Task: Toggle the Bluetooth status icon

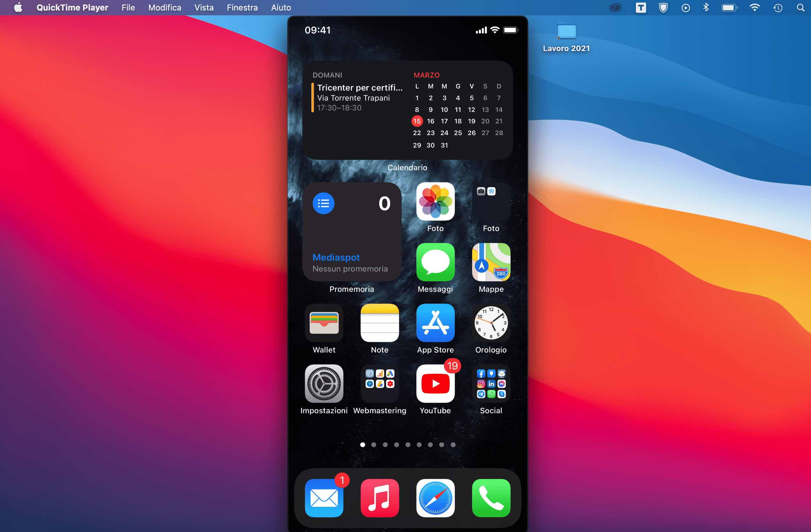Action: [x=707, y=8]
